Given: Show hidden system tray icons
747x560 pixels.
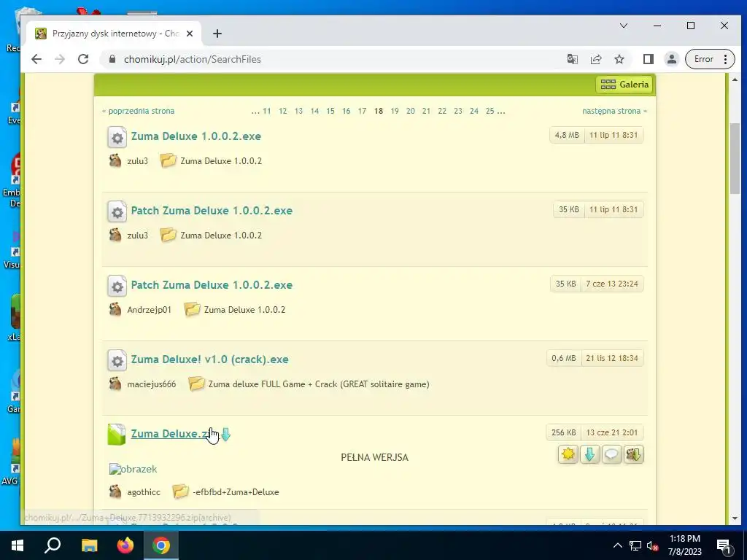Looking at the screenshot, I should pos(617,545).
